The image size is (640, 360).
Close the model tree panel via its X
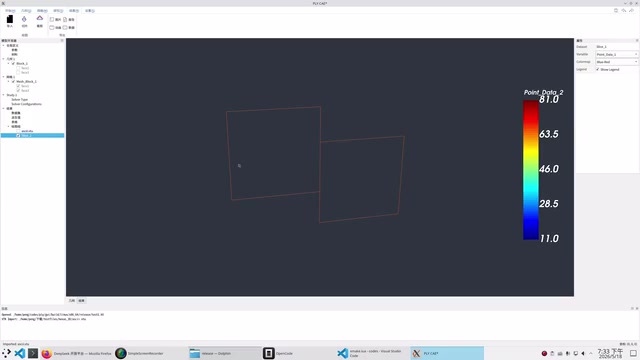[x=62, y=40]
